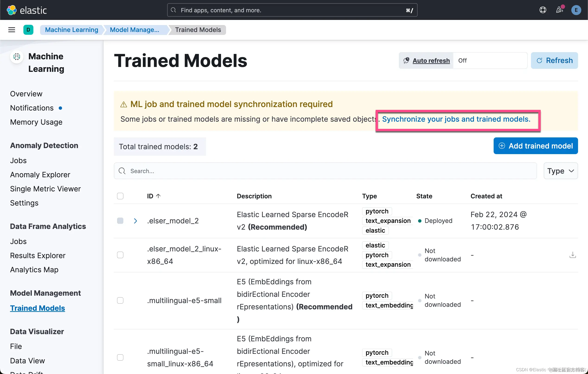Click Synchronize your jobs and trained models link

pos(456,119)
